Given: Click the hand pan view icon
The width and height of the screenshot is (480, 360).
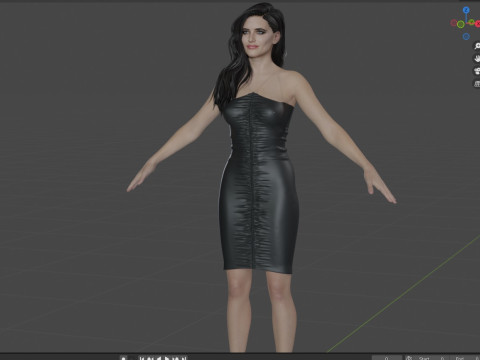Looking at the screenshot, I should [x=477, y=58].
